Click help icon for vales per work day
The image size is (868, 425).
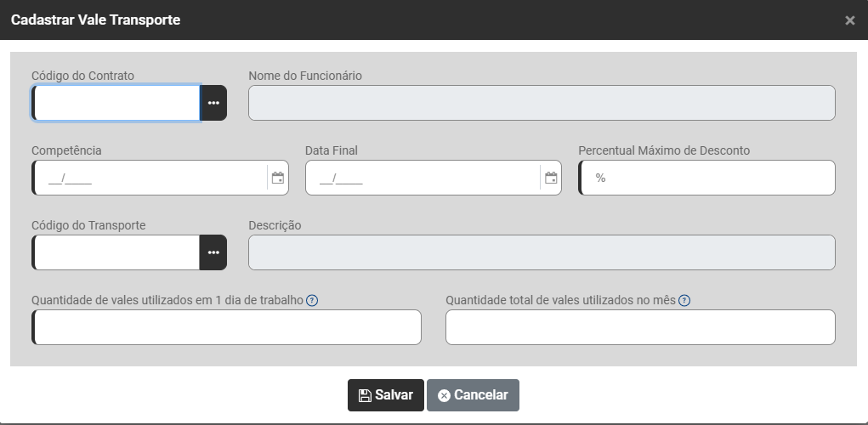click(x=312, y=300)
